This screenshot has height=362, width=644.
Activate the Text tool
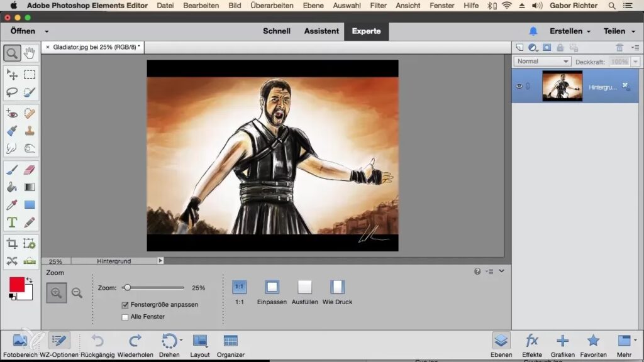11,222
